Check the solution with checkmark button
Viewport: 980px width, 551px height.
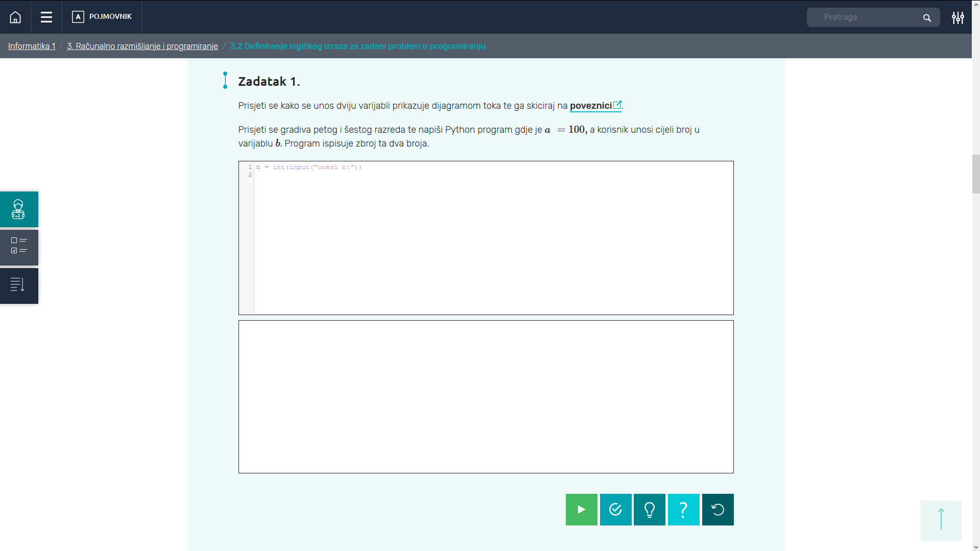(x=615, y=509)
